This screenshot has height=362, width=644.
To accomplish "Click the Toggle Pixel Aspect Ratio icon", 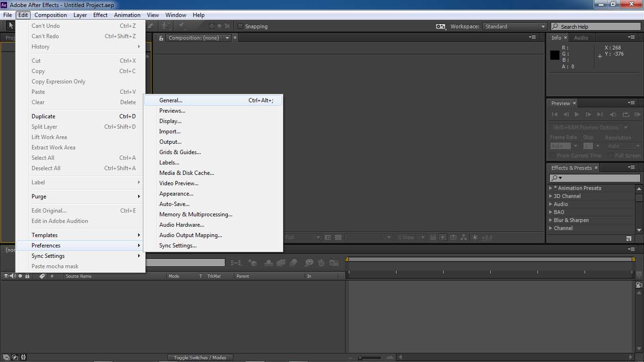I will pyautogui.click(x=433, y=238).
